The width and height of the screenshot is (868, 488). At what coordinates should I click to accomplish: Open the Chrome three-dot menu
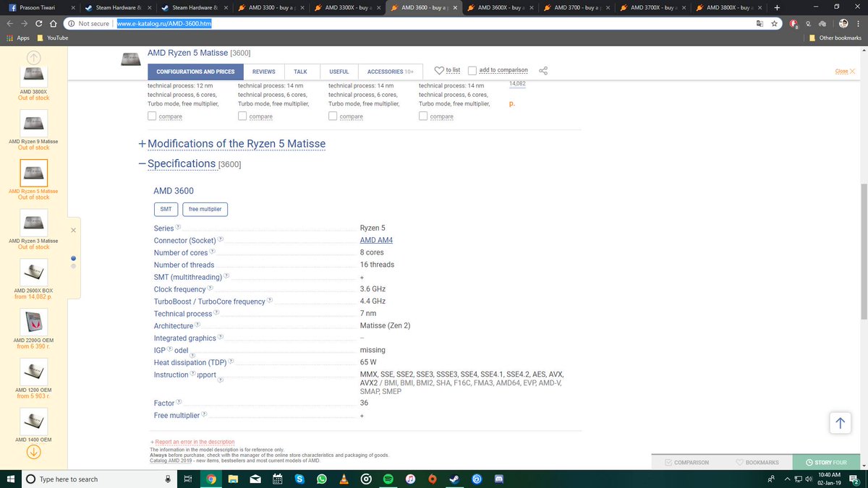(859, 23)
